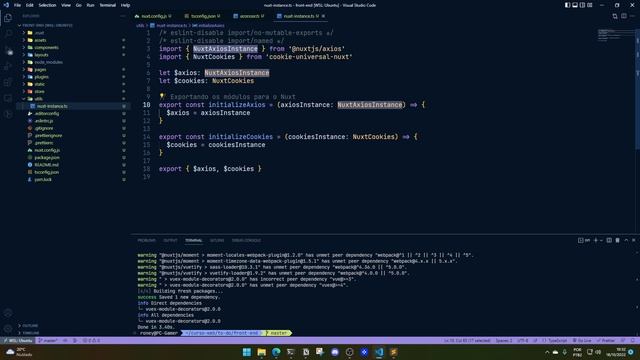Image resolution: width=640 pixels, height=360 pixels.
Task: Toggle primary sidebar layout icon in title bar
Action: pos(567,5)
